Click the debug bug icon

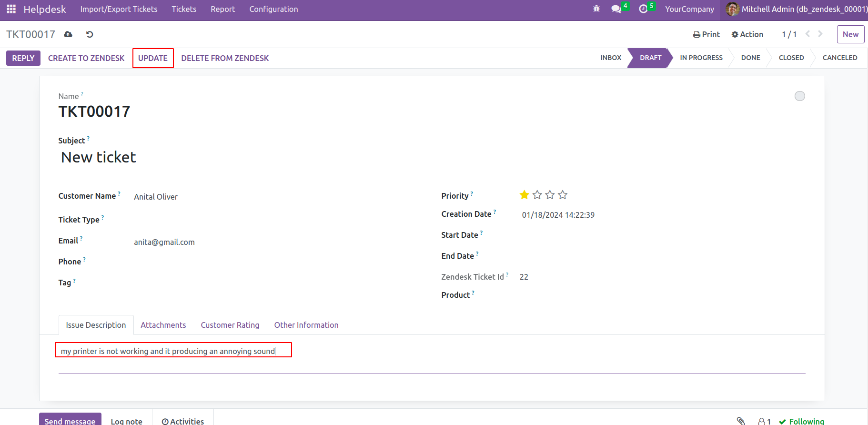[596, 9]
